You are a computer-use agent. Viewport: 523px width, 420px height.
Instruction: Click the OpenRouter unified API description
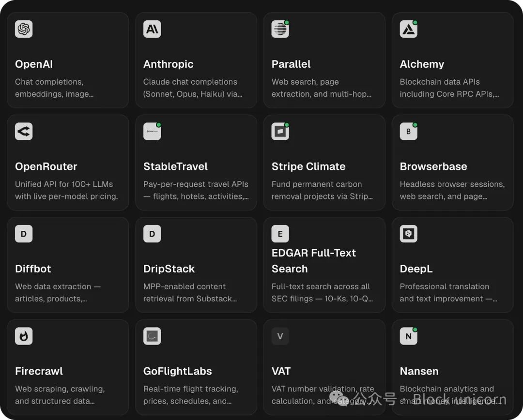(66, 190)
